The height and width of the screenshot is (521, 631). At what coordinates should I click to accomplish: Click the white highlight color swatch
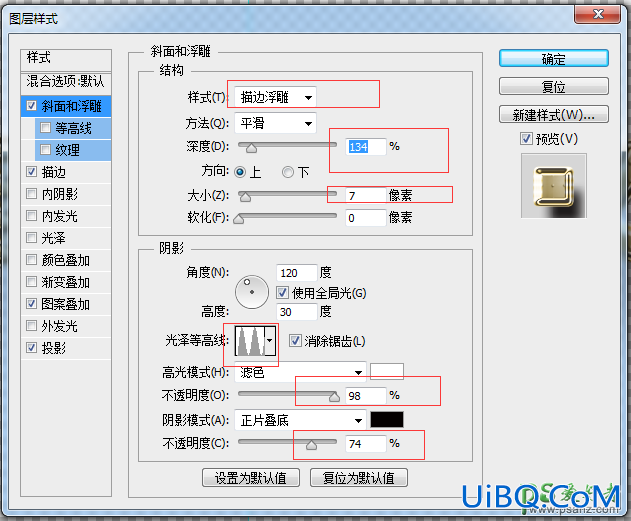point(387,371)
